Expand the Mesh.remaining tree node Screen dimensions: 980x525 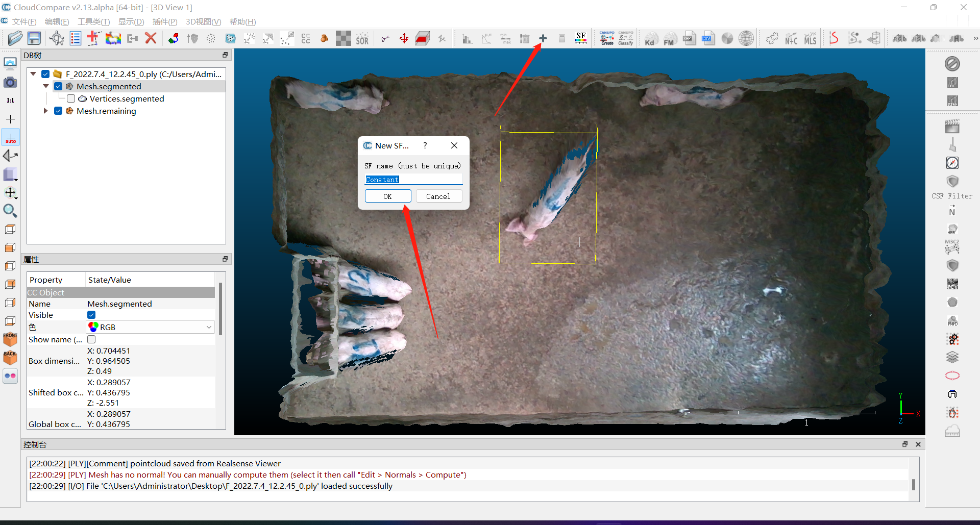tap(46, 111)
